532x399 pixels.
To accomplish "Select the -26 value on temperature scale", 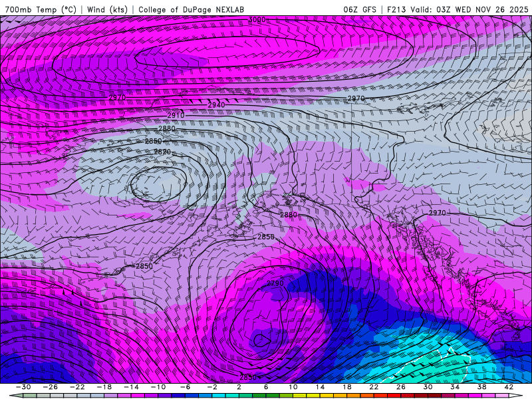I will click(51, 387).
